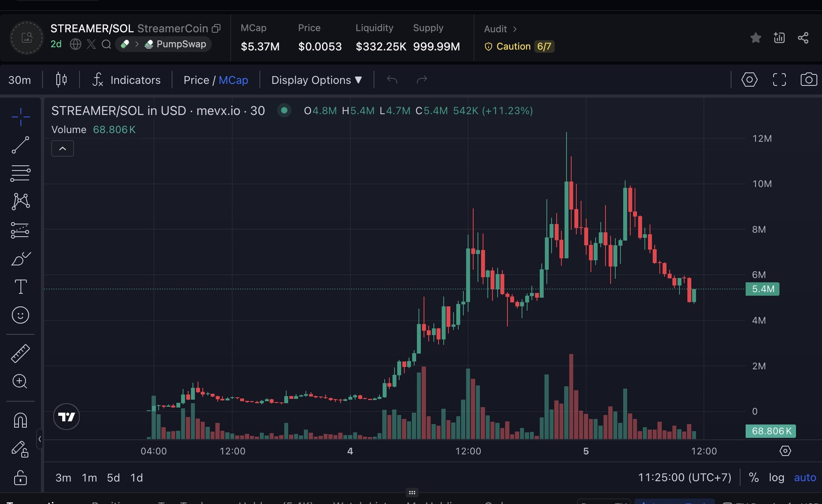The image size is (822, 504).
Task: Take a chart snapshot with camera icon
Action: coord(809,80)
